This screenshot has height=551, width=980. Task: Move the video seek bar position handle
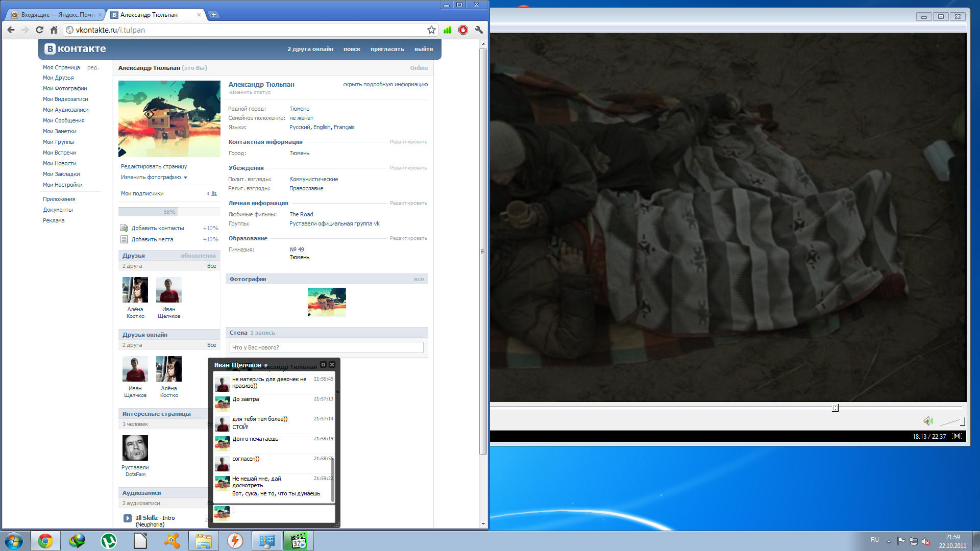[835, 408]
